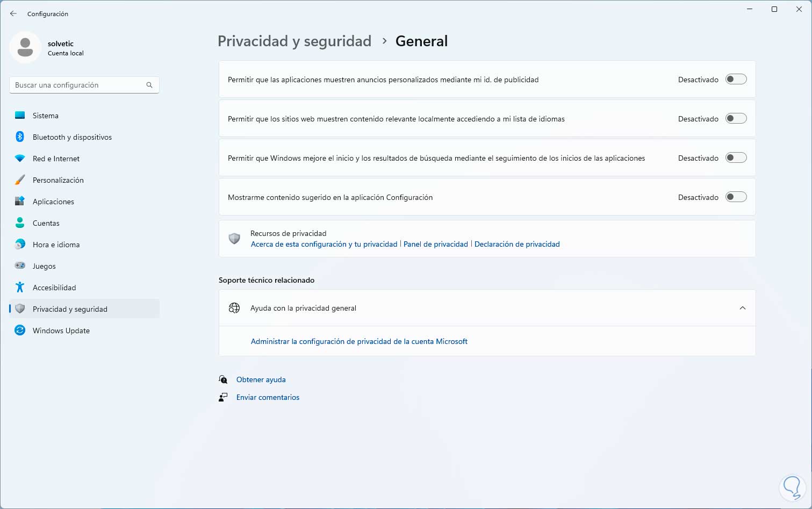Click the Personalización paintbrush icon
This screenshot has height=509, width=812.
tap(20, 180)
